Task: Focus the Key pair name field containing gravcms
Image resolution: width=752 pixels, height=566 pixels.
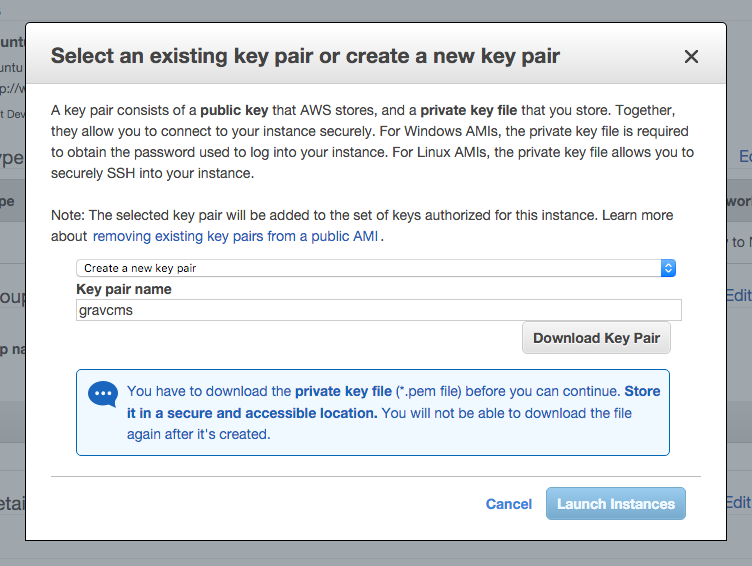Action: (378, 310)
